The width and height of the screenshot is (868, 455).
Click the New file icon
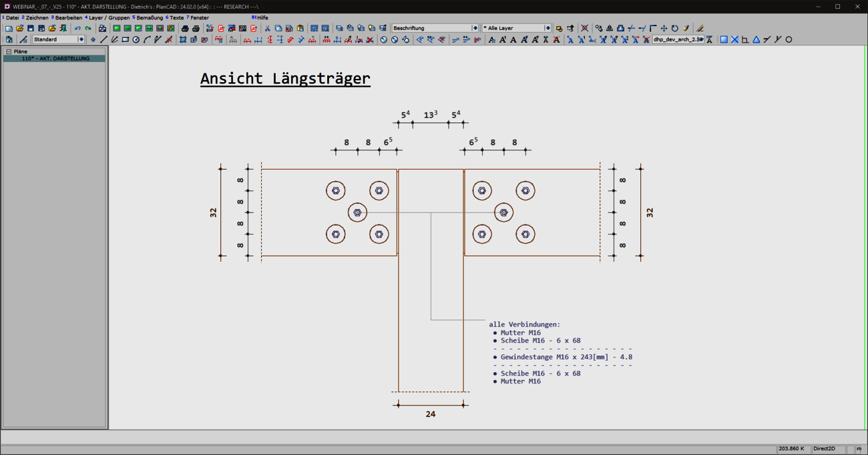9,29
